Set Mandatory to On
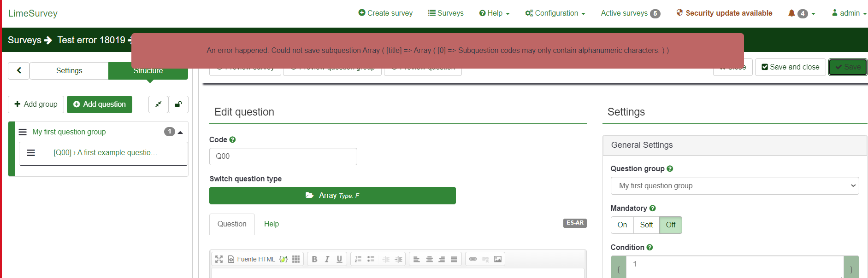The width and height of the screenshot is (868, 278). click(x=622, y=225)
